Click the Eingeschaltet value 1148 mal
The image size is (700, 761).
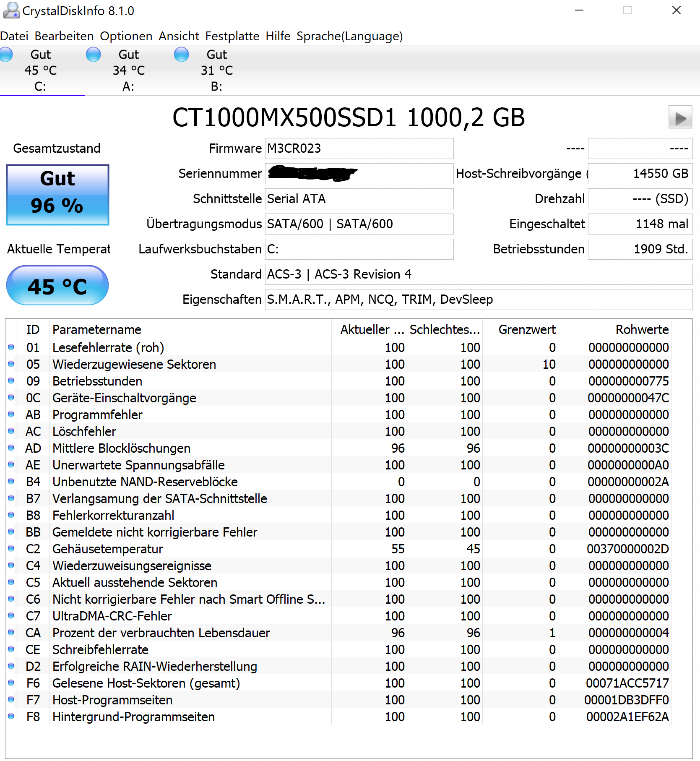(640, 224)
